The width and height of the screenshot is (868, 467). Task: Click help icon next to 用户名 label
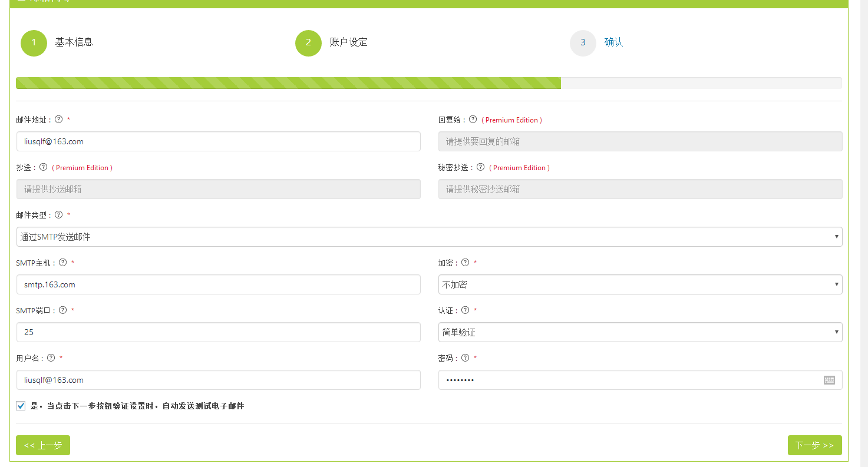(x=51, y=358)
